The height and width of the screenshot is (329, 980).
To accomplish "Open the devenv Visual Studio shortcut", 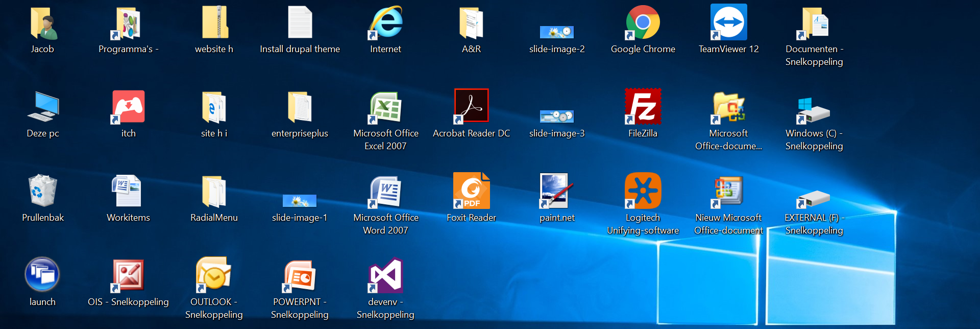I will tap(386, 276).
